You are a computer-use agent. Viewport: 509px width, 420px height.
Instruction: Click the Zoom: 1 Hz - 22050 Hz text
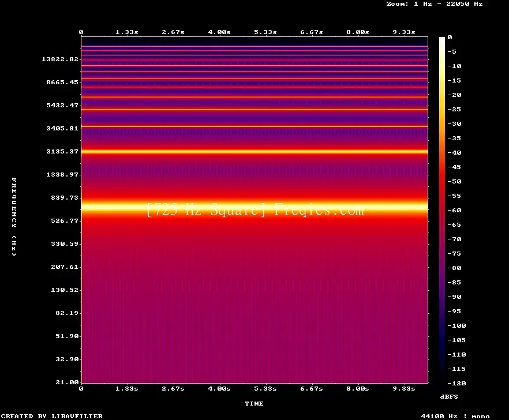[435, 4]
